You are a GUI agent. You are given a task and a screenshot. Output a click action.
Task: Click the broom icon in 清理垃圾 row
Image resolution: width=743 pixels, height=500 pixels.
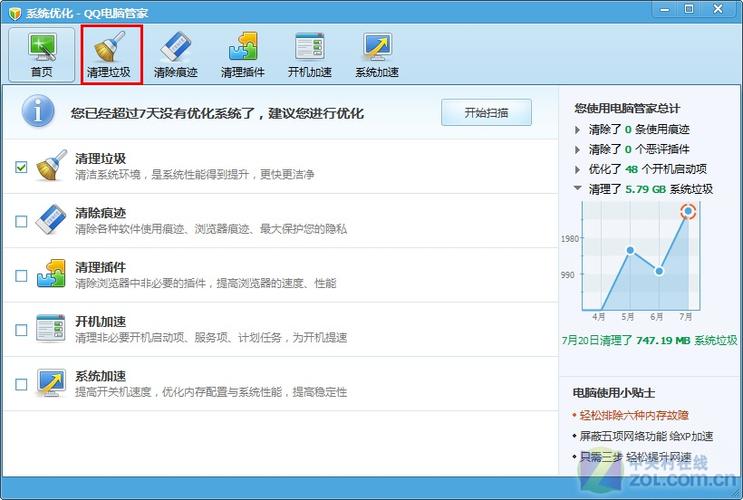pos(52,165)
